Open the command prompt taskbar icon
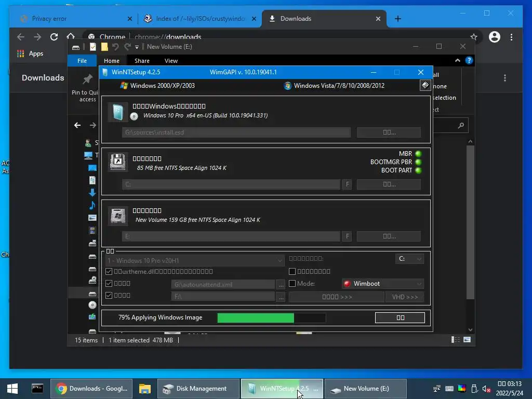The image size is (532, 399). click(x=37, y=389)
